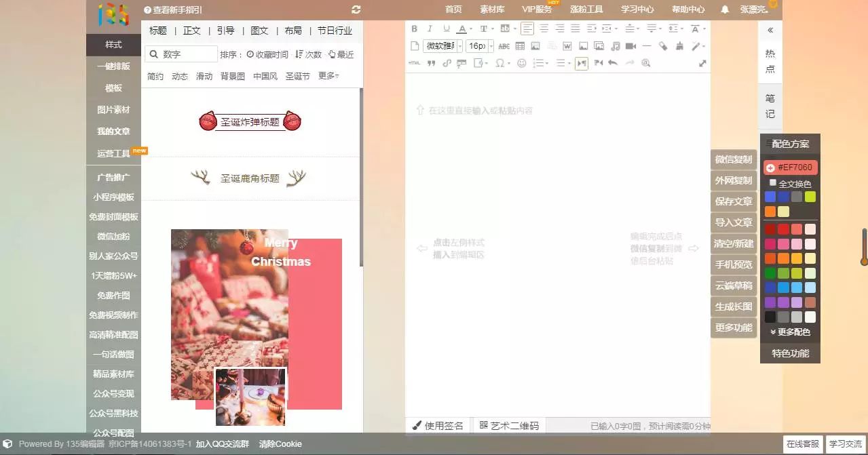
Task: Switch to the 正文 tab
Action: (x=191, y=30)
